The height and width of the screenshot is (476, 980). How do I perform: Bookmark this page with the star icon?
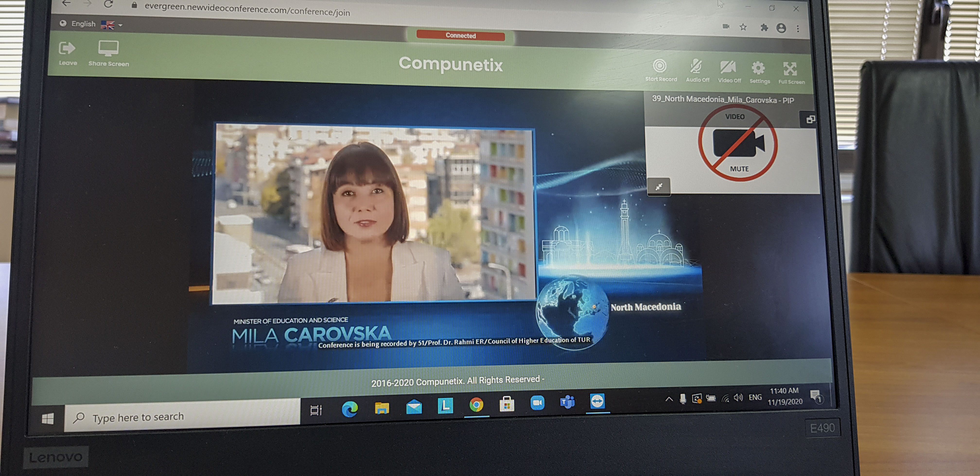coord(743,27)
